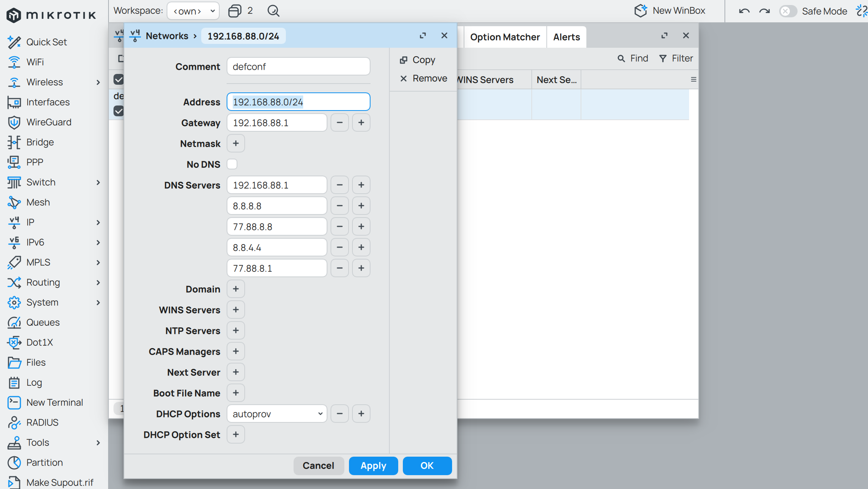Image resolution: width=868 pixels, height=489 pixels.
Task: Click the New WinBox icon
Action: [641, 11]
